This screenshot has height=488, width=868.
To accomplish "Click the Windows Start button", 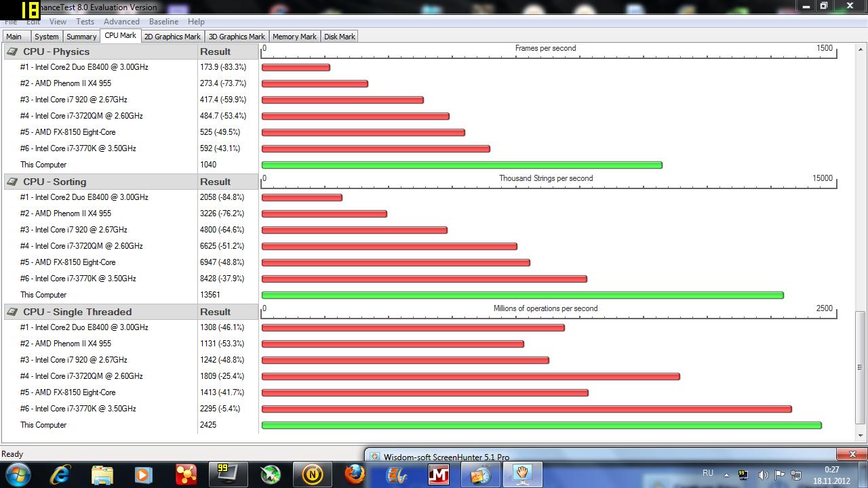I will point(17,474).
